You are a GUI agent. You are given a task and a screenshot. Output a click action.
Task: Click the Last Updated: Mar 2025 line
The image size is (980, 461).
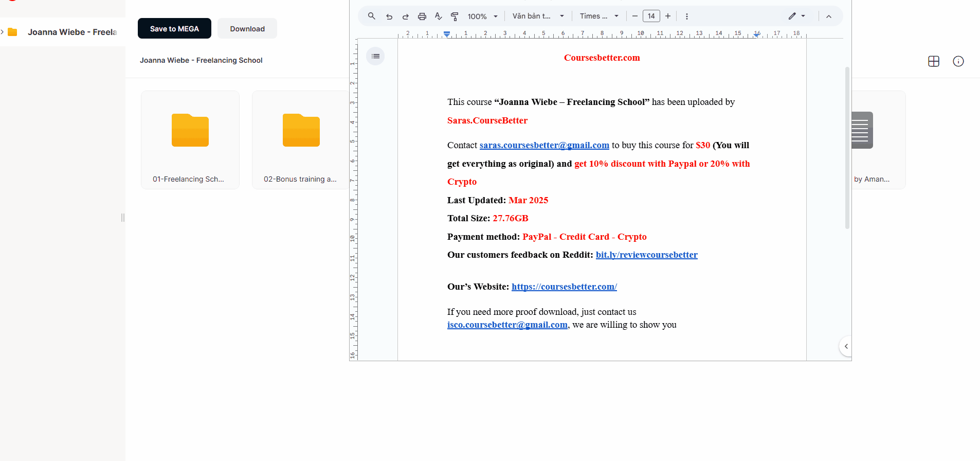(498, 200)
